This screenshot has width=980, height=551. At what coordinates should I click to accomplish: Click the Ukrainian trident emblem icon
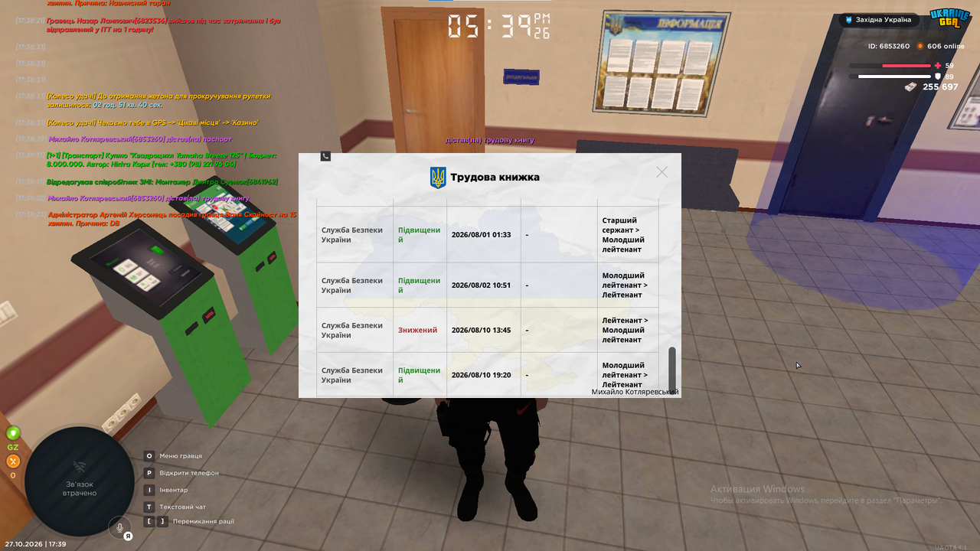click(438, 178)
